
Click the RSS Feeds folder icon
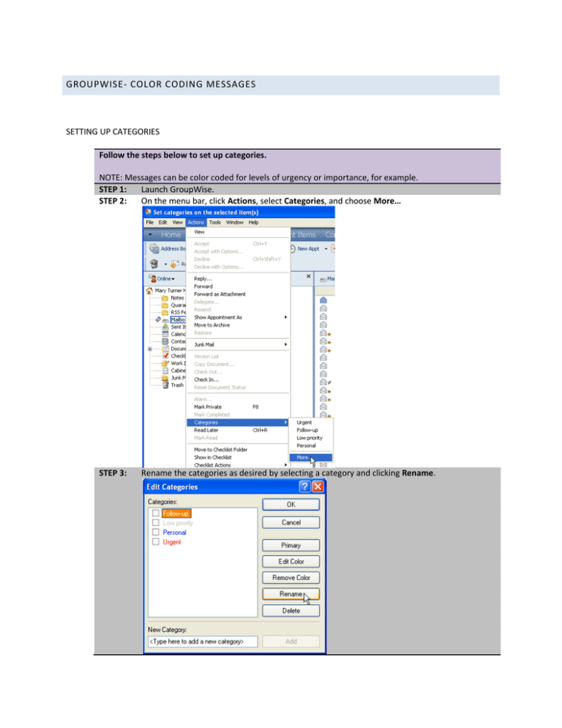click(165, 312)
